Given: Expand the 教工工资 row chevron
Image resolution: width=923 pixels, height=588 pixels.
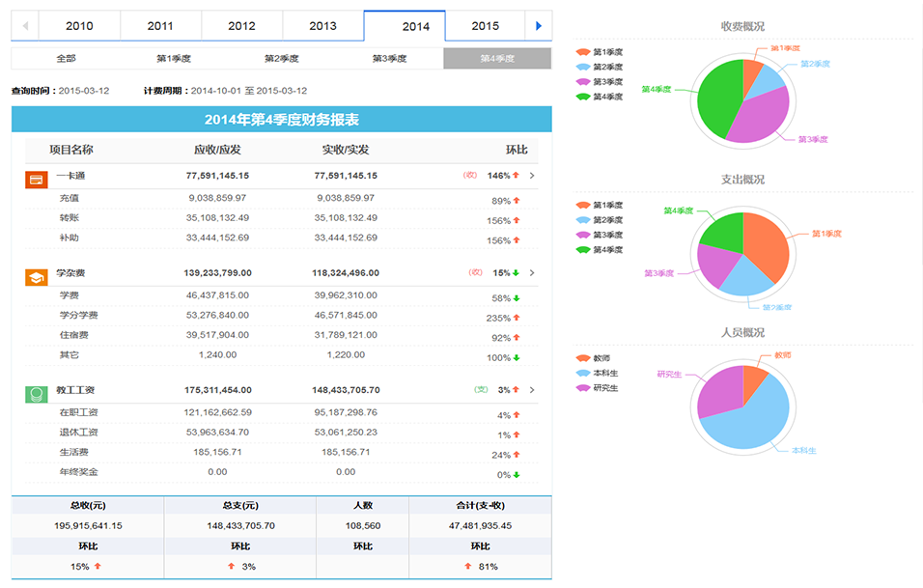Looking at the screenshot, I should [532, 390].
